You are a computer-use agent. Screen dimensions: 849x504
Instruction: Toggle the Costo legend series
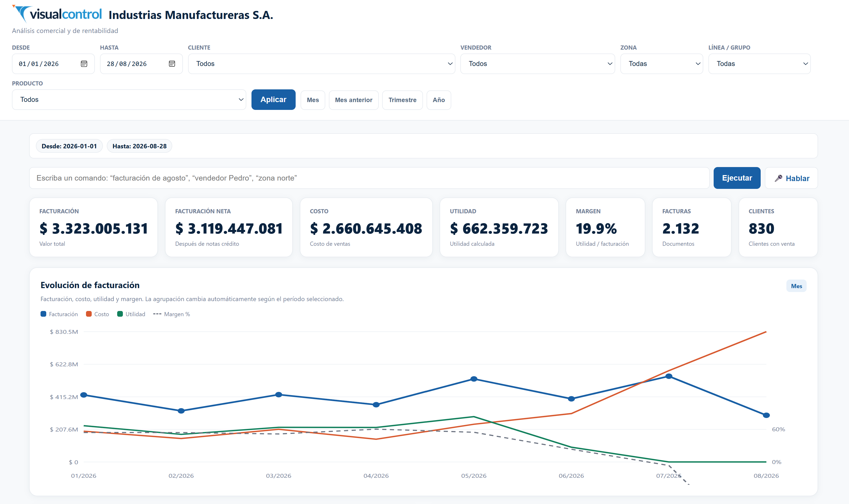(97, 314)
